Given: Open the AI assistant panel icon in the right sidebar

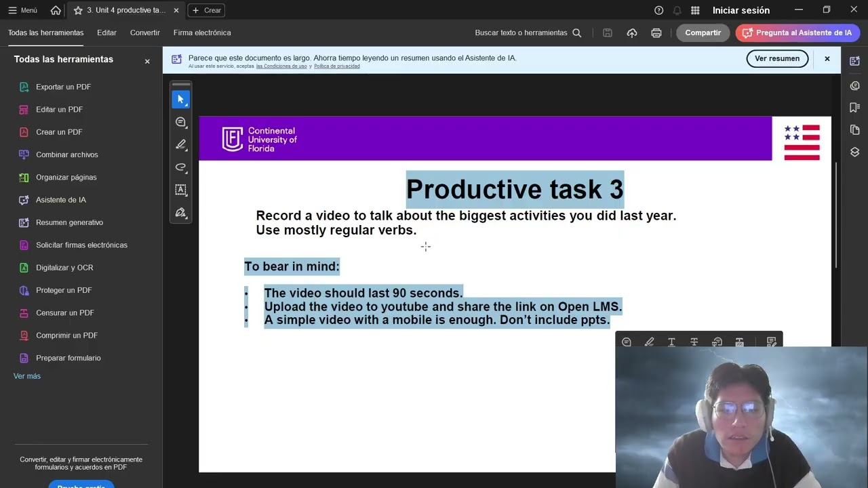Looking at the screenshot, I should [x=854, y=61].
